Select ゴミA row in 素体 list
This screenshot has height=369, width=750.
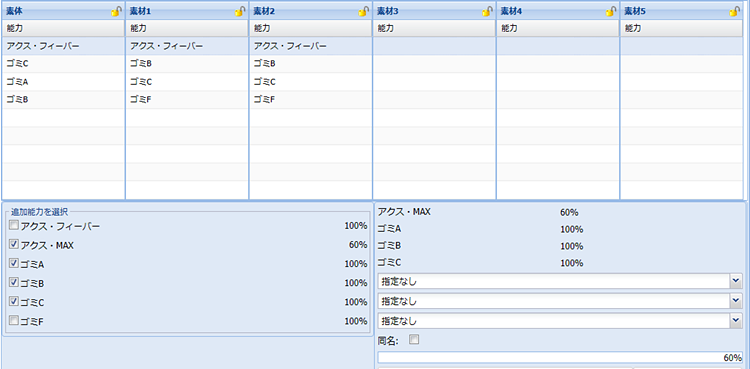(63, 82)
